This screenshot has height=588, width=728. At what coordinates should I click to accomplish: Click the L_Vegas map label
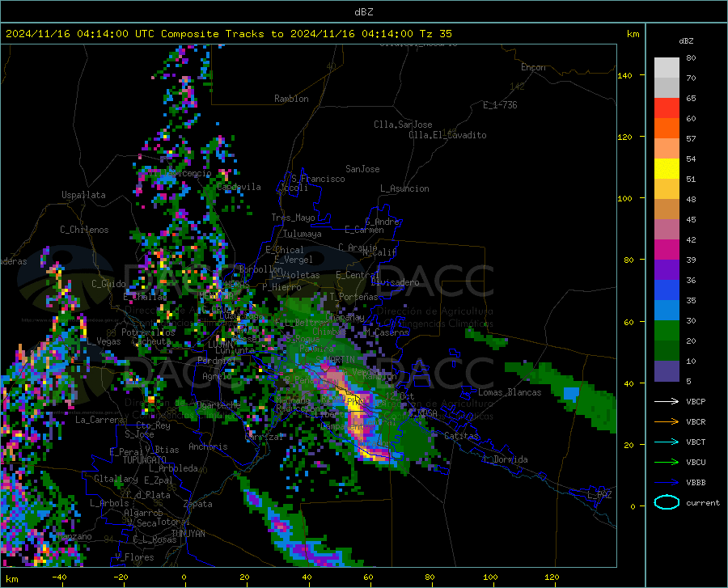click(x=104, y=341)
